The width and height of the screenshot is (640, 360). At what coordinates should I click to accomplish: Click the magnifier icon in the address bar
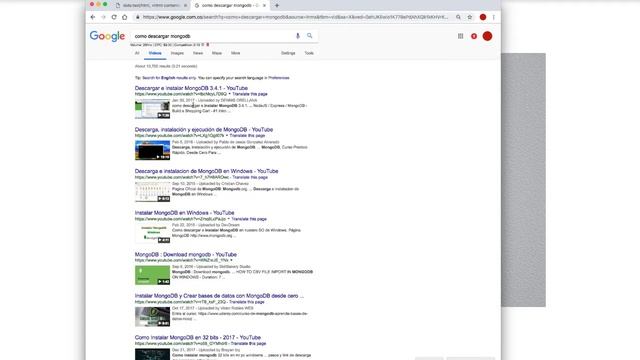pyautogui.click(x=458, y=17)
